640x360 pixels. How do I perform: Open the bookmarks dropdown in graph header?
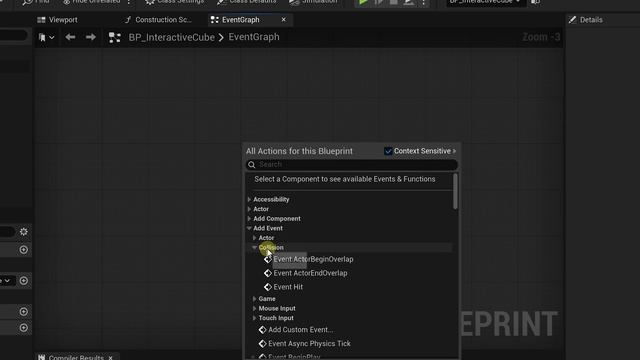tap(46, 38)
